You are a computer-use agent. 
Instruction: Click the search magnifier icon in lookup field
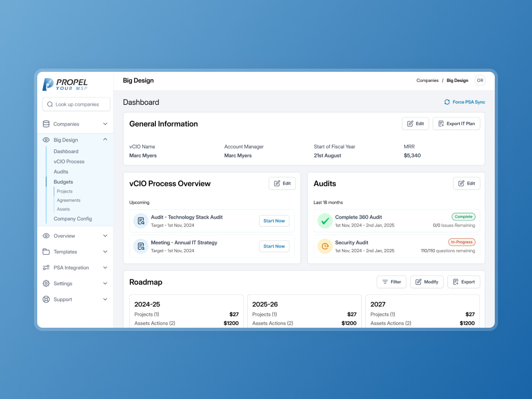tap(50, 104)
